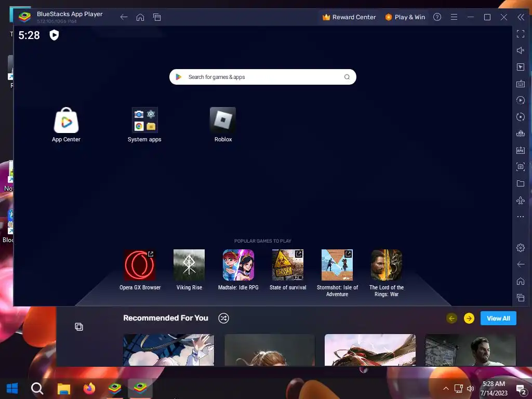Viewport: 532px width, 399px height.
Task: Open recent apps from the title bar icon
Action: (157, 17)
